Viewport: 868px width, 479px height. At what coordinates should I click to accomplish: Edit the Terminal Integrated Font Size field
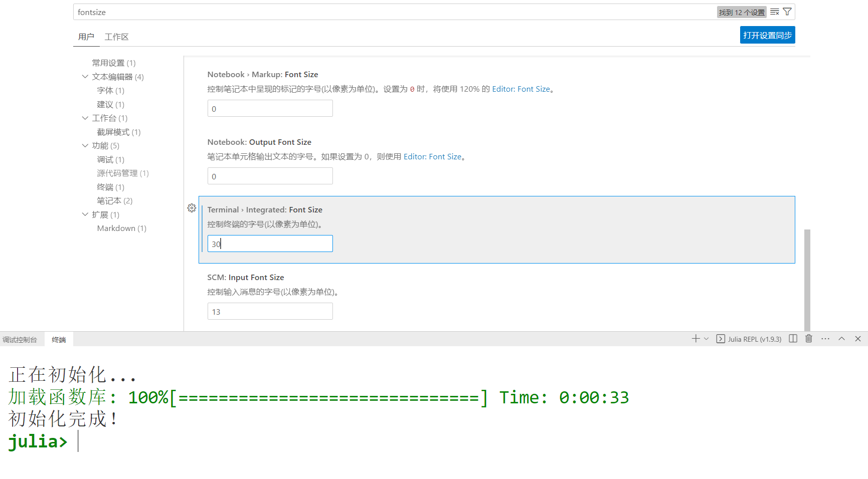point(270,244)
